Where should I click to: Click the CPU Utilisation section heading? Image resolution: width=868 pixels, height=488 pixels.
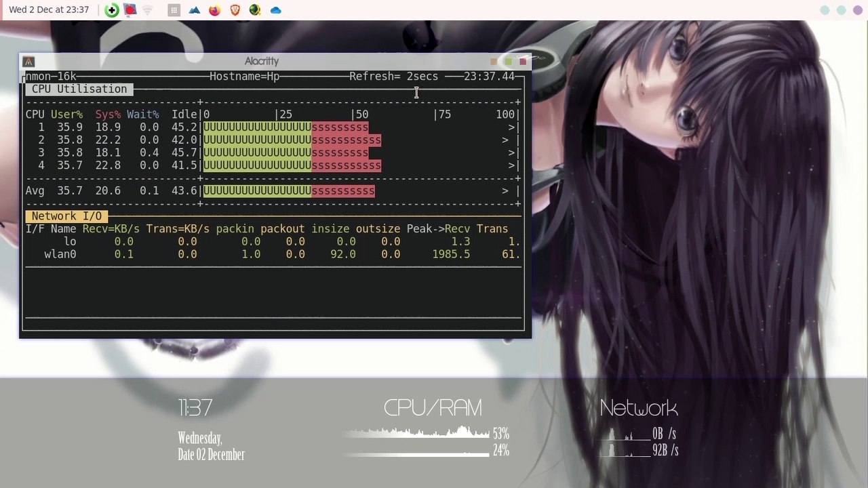[79, 89]
